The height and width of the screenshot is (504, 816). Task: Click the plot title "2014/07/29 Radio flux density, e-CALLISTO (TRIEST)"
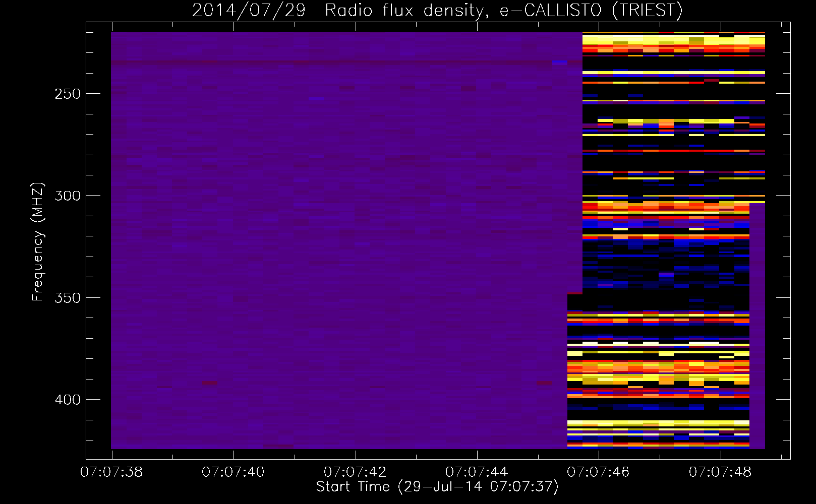tap(437, 11)
